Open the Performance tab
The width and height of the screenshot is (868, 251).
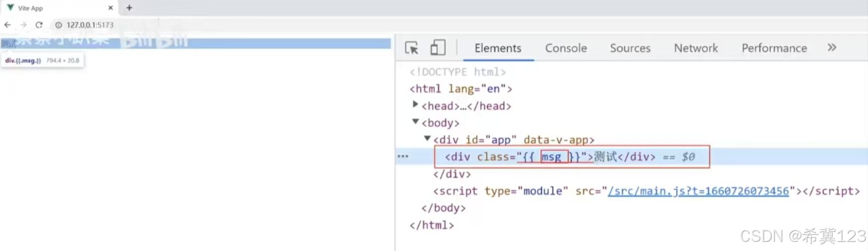click(x=774, y=48)
